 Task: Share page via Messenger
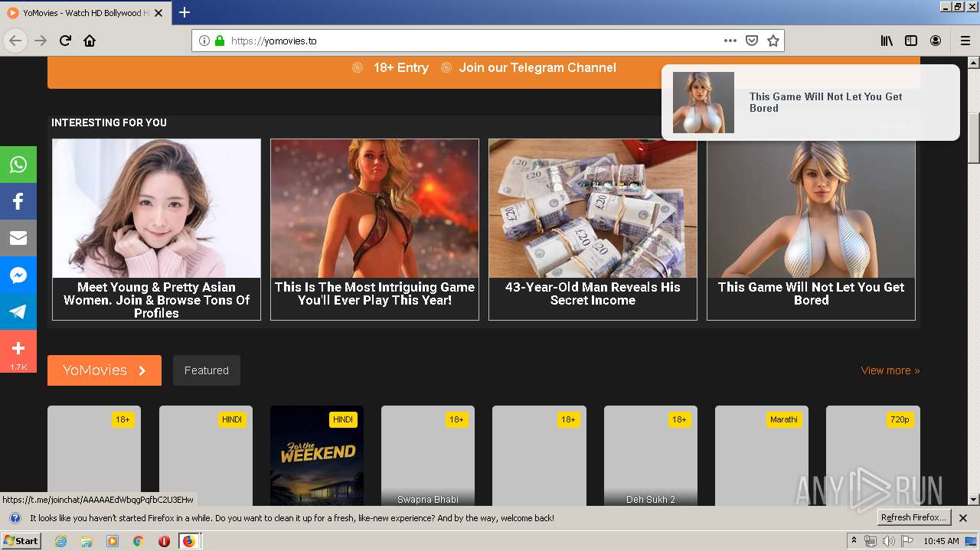(18, 275)
